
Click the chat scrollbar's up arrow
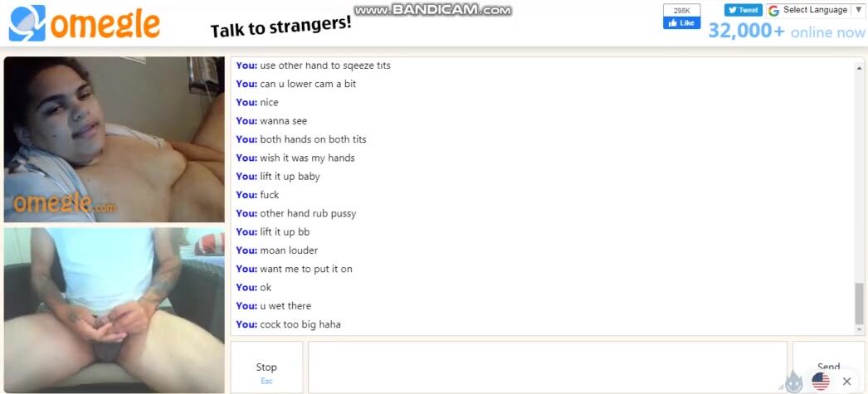pos(859,64)
